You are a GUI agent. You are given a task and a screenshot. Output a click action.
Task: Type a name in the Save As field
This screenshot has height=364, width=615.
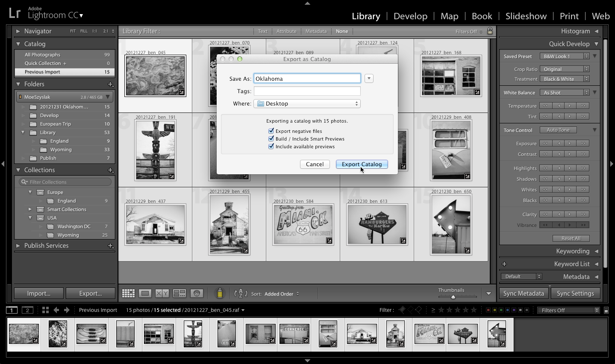307,78
